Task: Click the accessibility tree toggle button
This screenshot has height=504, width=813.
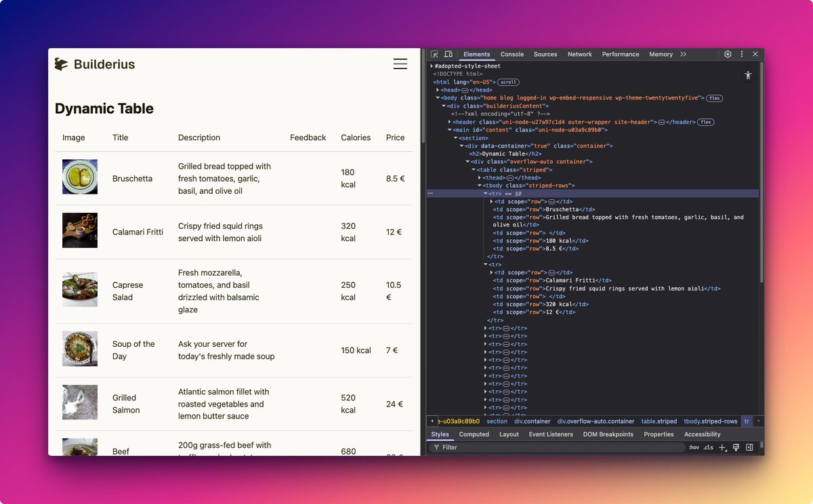Action: 748,75
